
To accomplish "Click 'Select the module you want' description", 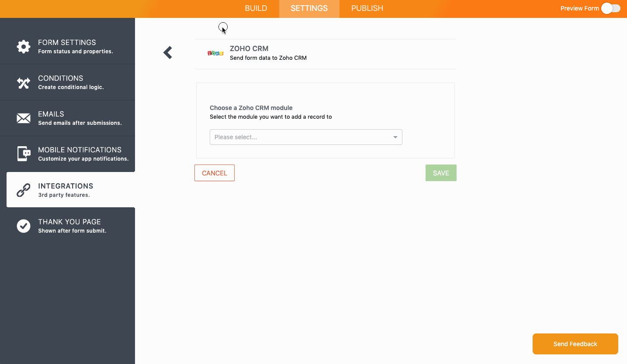I will (271, 117).
